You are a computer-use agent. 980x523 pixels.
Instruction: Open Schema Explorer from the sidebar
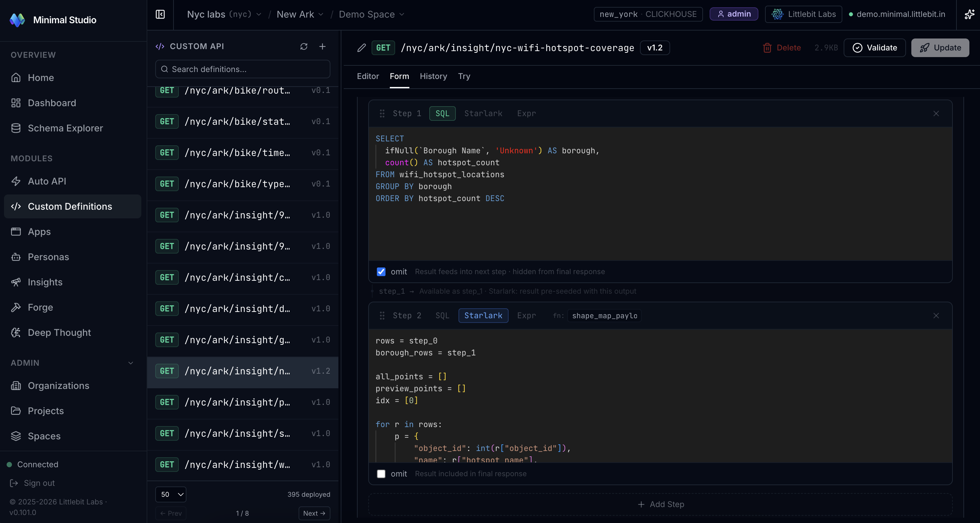click(65, 128)
